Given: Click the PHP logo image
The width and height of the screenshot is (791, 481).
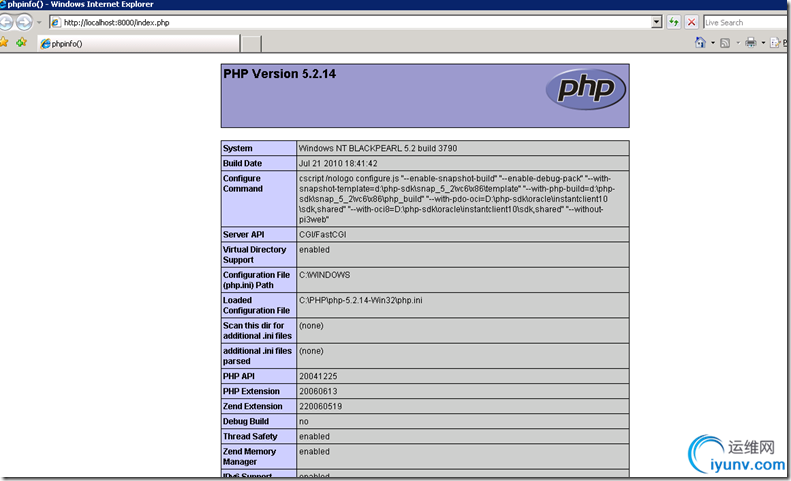Looking at the screenshot, I should [x=586, y=89].
